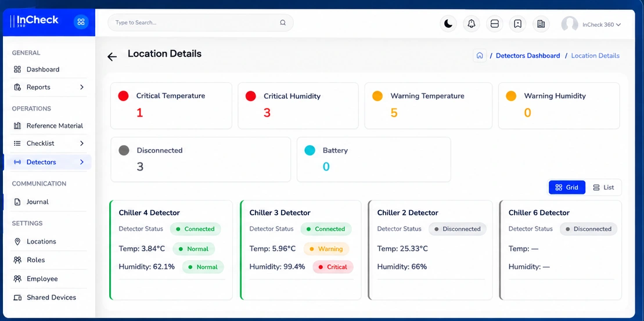Click Critical badge on Chiller 3
The image size is (644, 321).
(x=333, y=267)
